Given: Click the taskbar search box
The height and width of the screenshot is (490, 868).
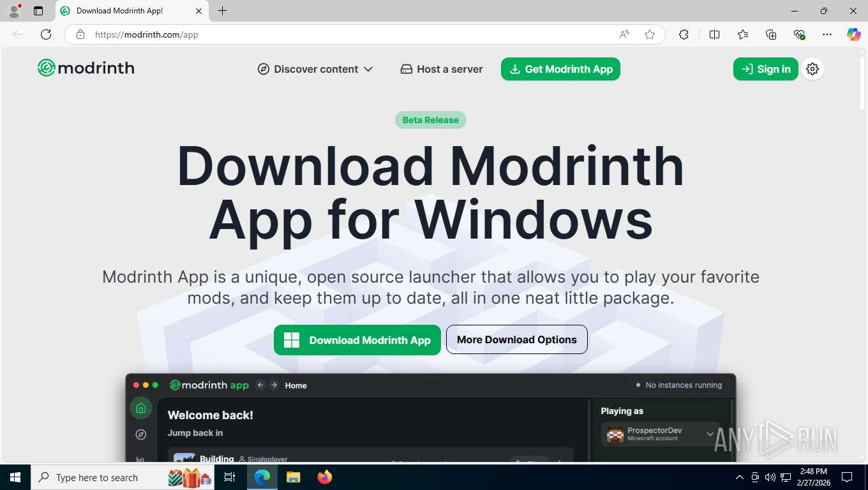Looking at the screenshot, I should 123,477.
